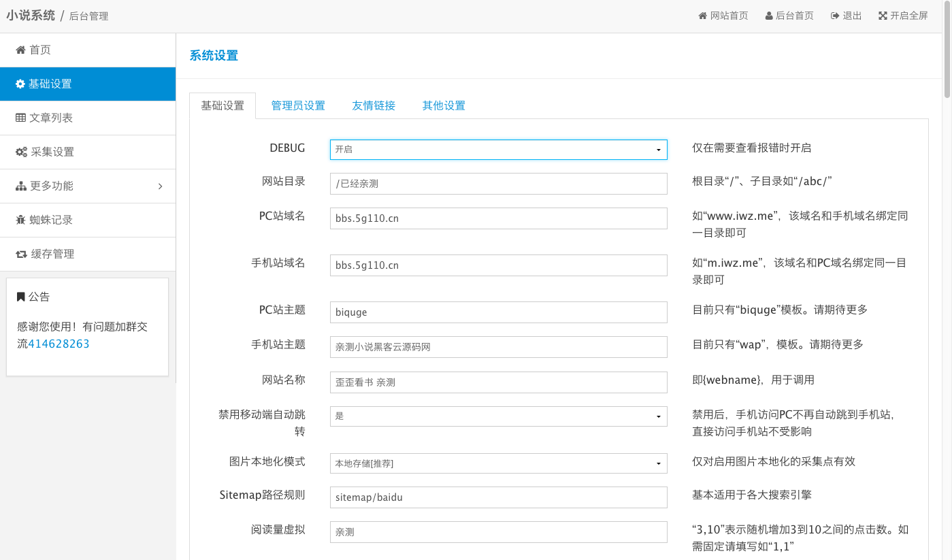Viewport: 952px width, 560px height.
Task: Click the QQ group number 414628263 link
Action: click(x=59, y=344)
